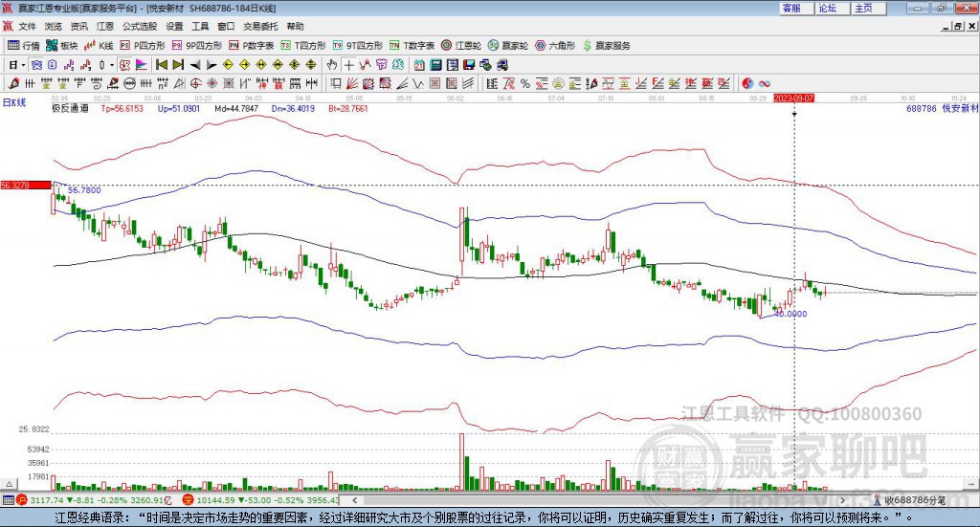Expand the candlestick style dropdown arrow

point(112,65)
